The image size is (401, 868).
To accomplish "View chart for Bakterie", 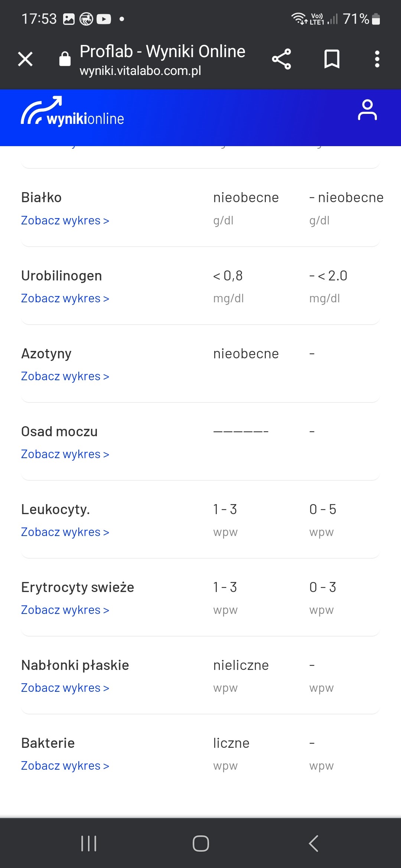I will (x=65, y=766).
